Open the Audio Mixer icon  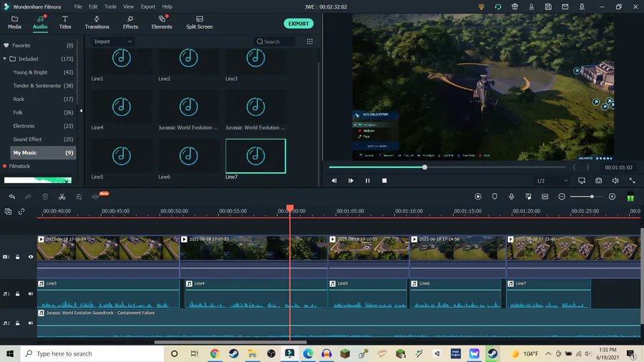pyautogui.click(x=528, y=197)
